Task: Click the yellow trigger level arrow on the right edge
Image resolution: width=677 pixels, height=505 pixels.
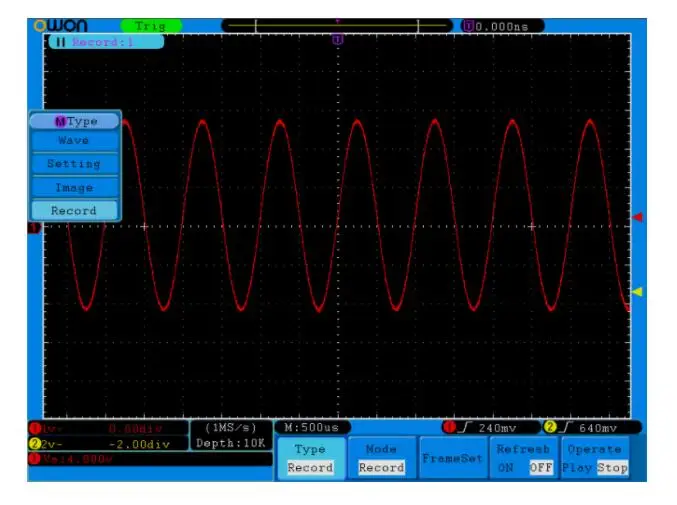Action: pyautogui.click(x=637, y=292)
